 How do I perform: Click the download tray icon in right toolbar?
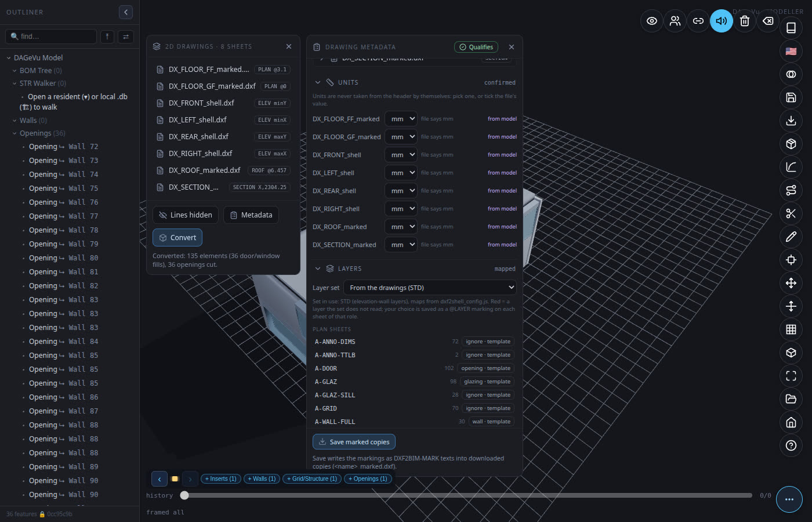791,121
